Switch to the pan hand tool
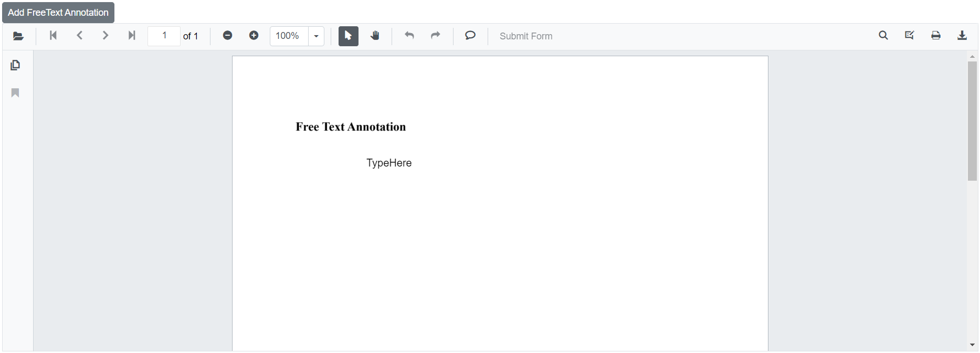Viewport: 980px width, 353px height. (x=375, y=36)
